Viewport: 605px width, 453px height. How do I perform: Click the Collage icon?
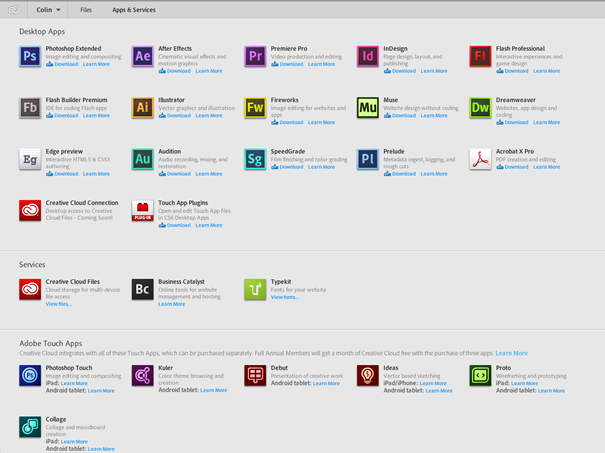30,427
